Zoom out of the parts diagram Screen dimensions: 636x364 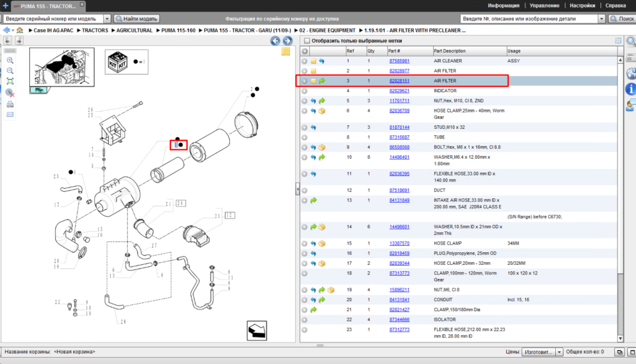point(10,71)
